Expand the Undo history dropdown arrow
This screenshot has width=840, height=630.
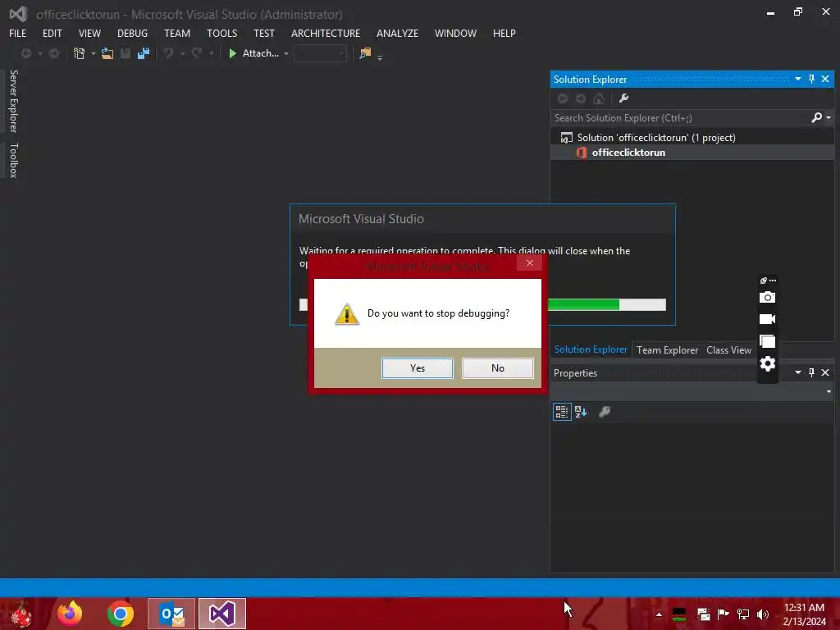pos(182,53)
